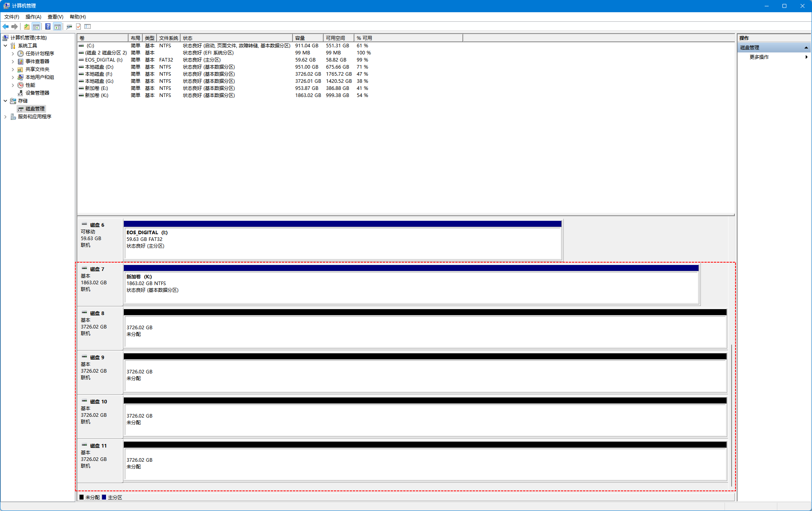Expand 服务和应用程序 tree node
Screen dimensions: 812x511
(x=6, y=117)
